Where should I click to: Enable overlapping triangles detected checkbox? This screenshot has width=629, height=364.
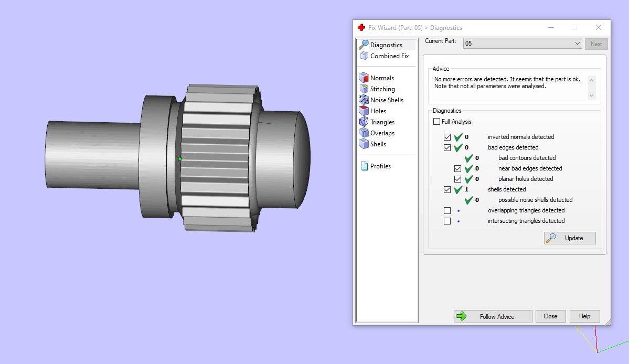(x=447, y=210)
